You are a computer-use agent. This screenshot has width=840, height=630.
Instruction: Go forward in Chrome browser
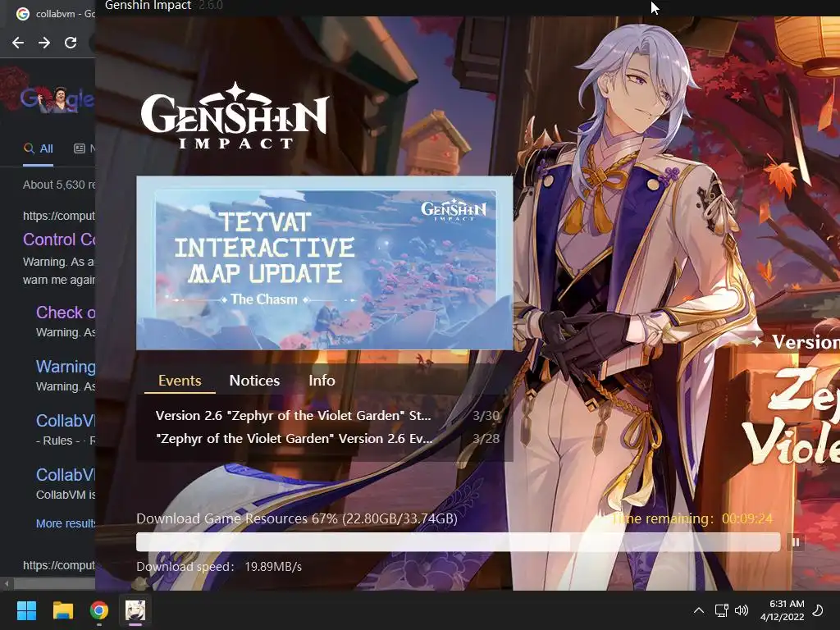pos(44,43)
